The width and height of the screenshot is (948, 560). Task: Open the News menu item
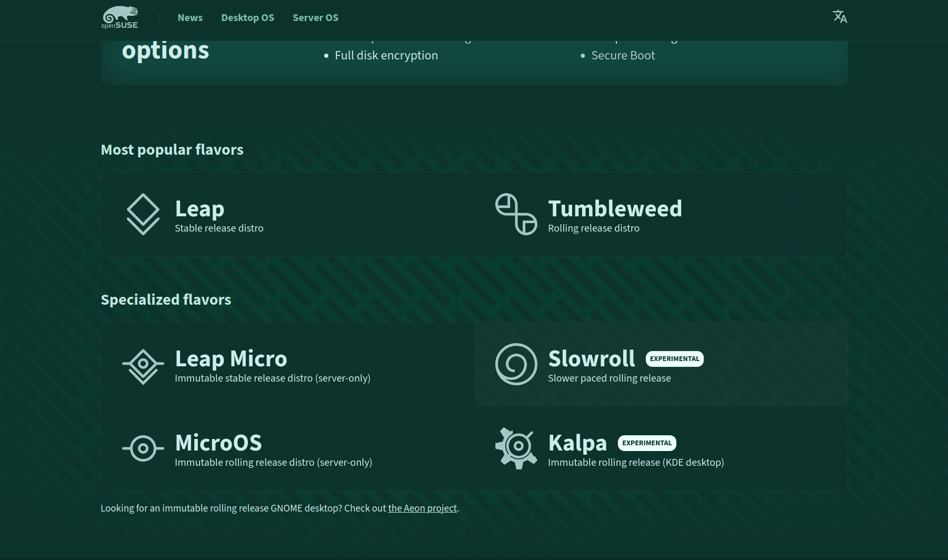click(x=190, y=17)
